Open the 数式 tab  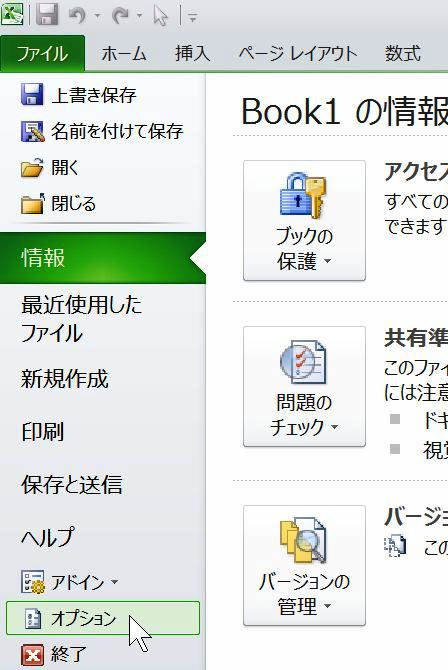pyautogui.click(x=403, y=54)
